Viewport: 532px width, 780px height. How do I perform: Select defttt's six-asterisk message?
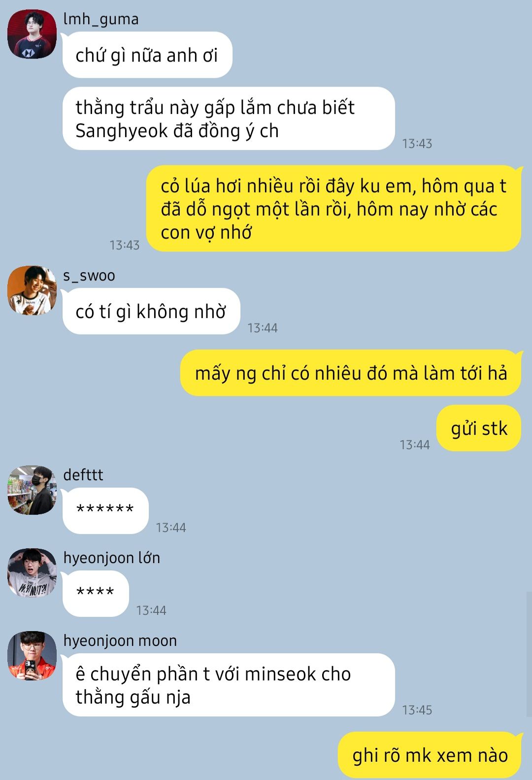[x=105, y=511]
